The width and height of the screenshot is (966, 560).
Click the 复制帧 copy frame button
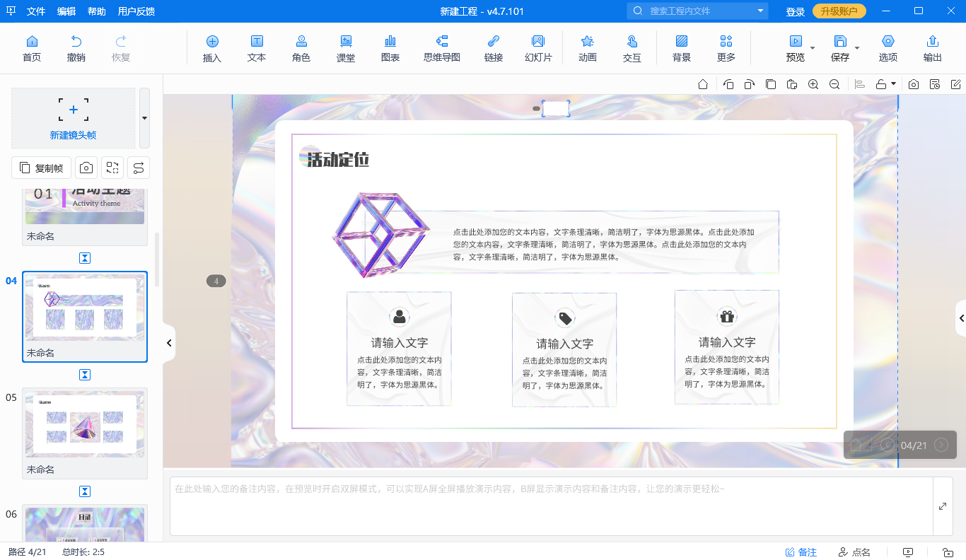point(42,168)
